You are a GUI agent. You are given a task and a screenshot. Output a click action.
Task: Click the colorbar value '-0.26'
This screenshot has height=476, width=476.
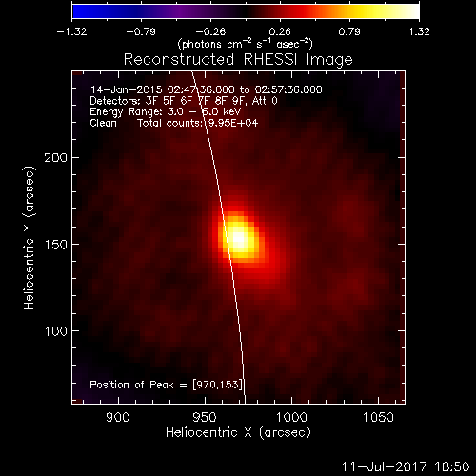210,31
